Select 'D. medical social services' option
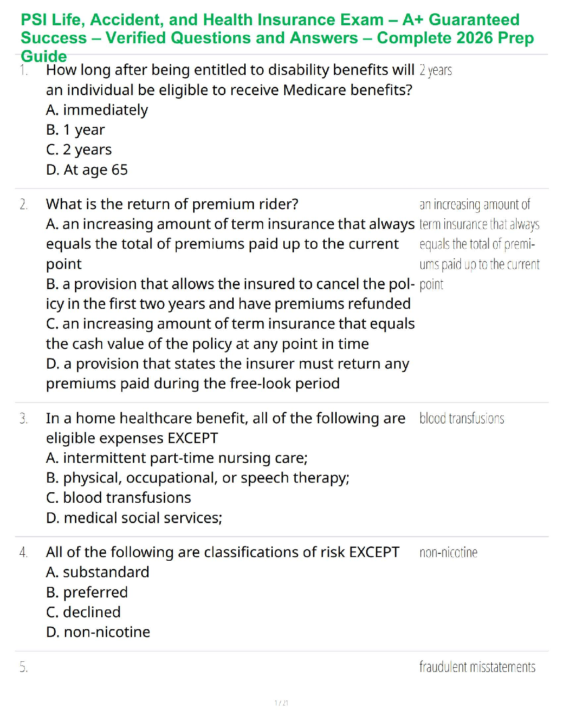Viewport: 563px width, 728px height. pos(134,518)
